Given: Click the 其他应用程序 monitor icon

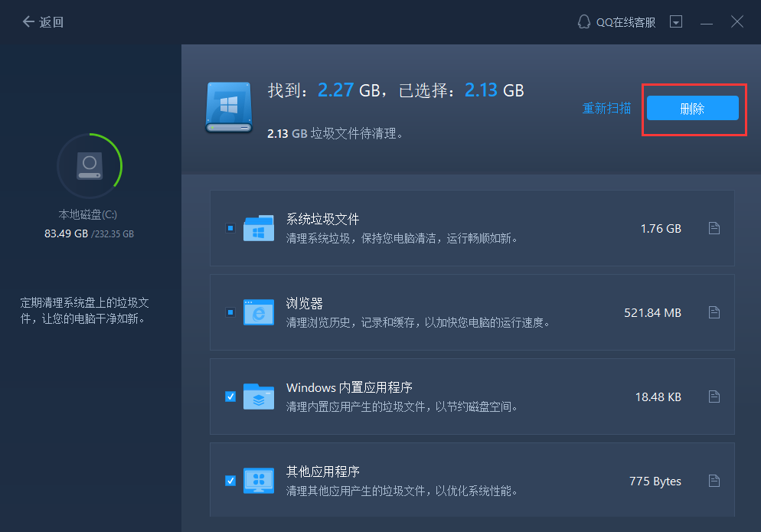Looking at the screenshot, I should coord(259,481).
